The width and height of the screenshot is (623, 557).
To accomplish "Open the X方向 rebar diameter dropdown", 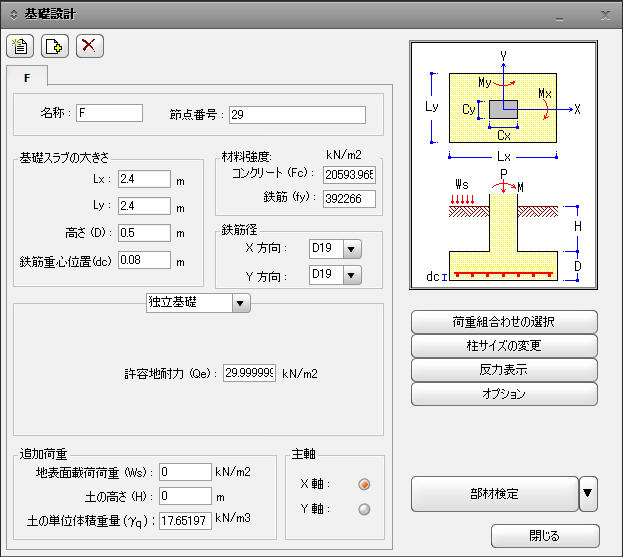I will [x=351, y=248].
